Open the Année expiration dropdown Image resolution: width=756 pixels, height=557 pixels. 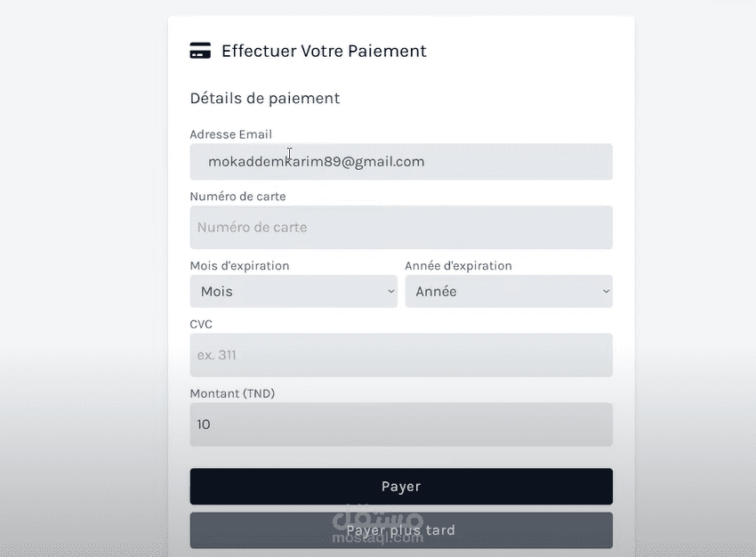[507, 291]
